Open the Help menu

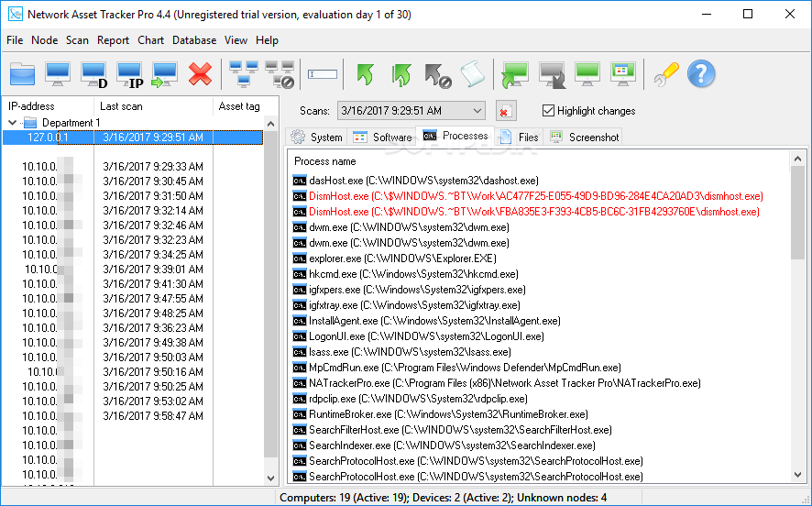pyautogui.click(x=268, y=40)
